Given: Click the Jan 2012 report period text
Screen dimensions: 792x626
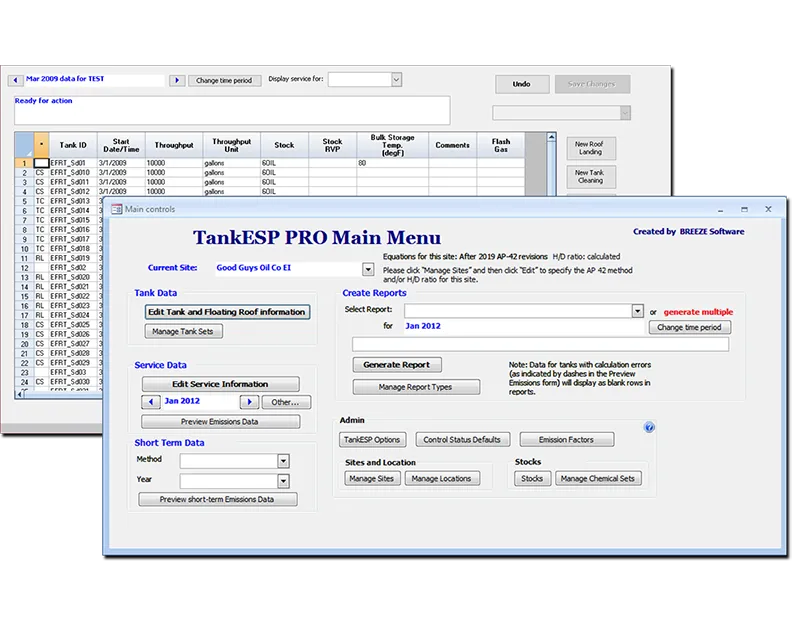Looking at the screenshot, I should pos(423,326).
